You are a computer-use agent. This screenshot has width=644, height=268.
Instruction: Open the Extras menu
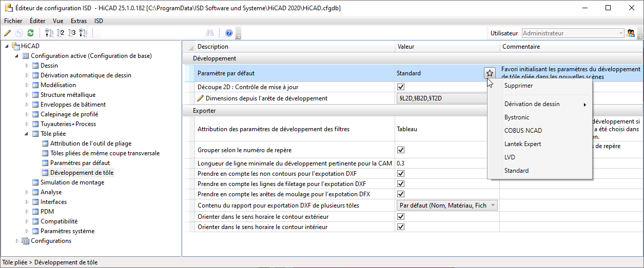click(x=79, y=21)
